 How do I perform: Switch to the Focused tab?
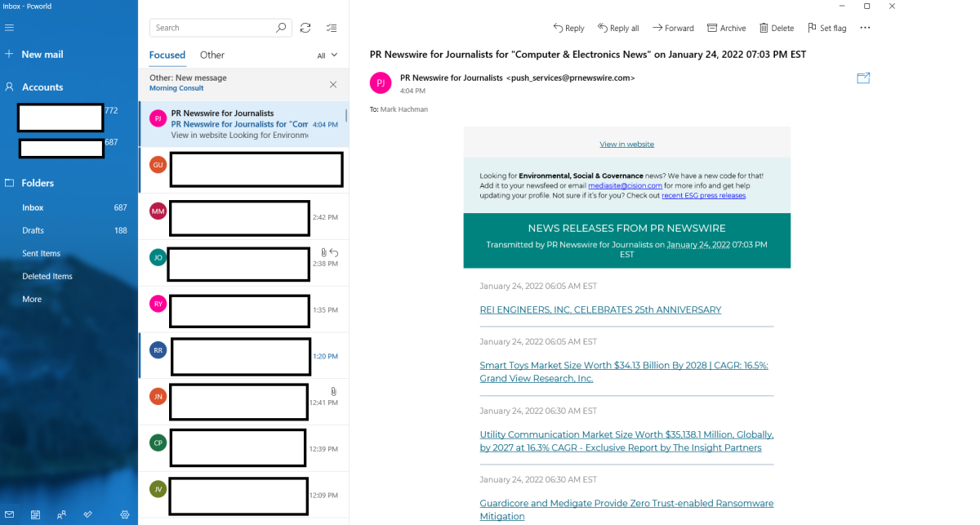point(167,55)
